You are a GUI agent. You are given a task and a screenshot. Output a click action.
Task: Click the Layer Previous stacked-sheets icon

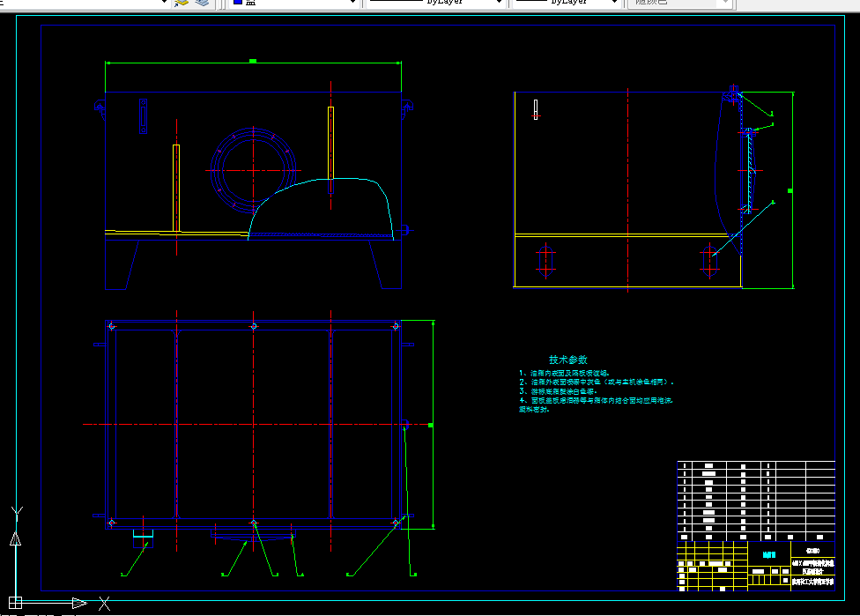202,3
